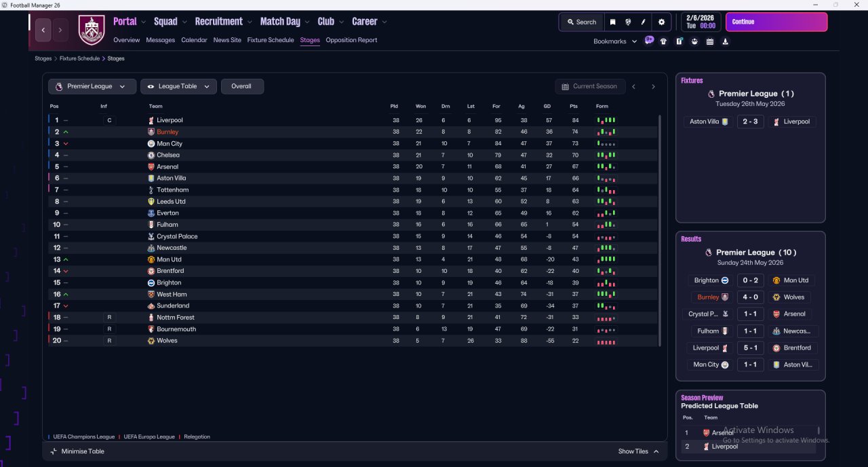Click the 2 - 3 Aston Villa Liverpool score
This screenshot has height=467, width=868.
point(751,122)
